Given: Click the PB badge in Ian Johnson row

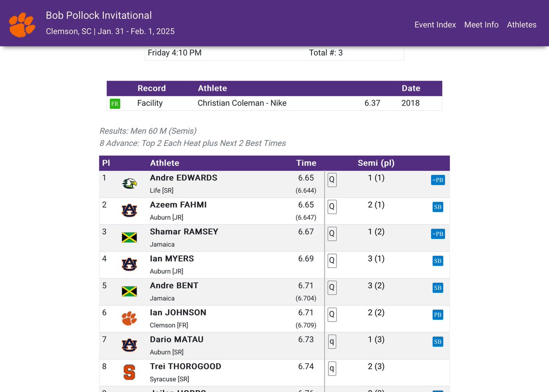Looking at the screenshot, I should click(438, 315).
